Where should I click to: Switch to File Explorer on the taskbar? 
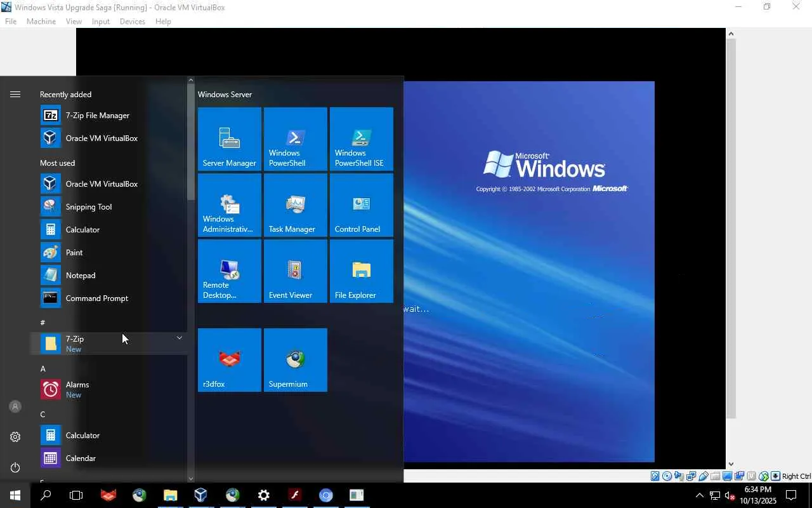coord(171,495)
